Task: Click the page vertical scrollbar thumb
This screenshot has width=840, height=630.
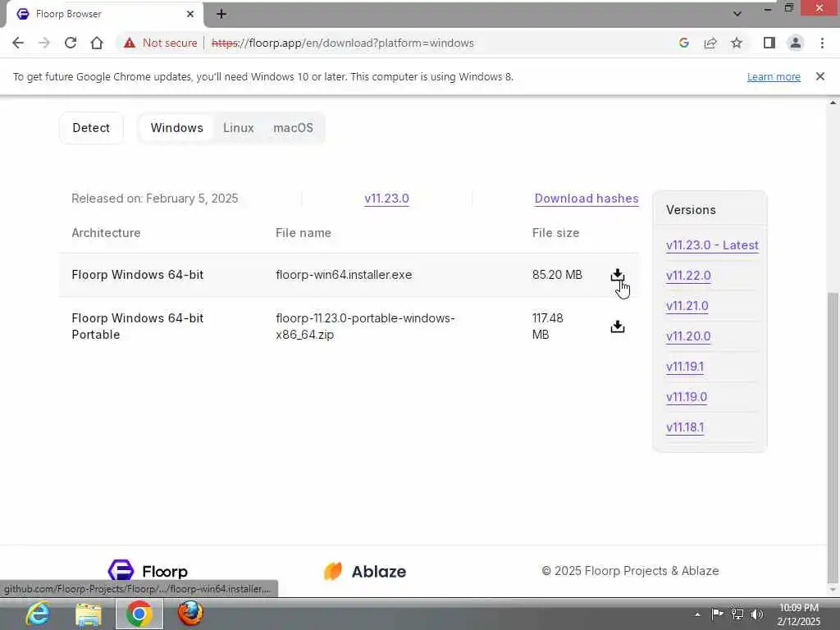Action: (832, 437)
